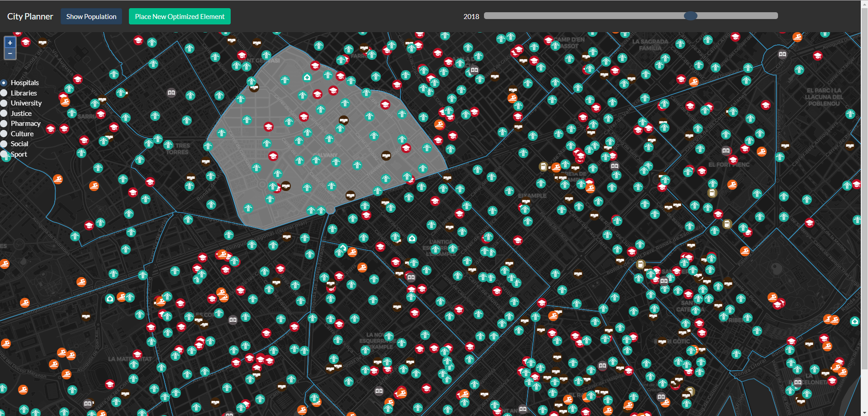The width and height of the screenshot is (868, 416).
Task: Switch the layer filter to Culture
Action: [x=4, y=134]
